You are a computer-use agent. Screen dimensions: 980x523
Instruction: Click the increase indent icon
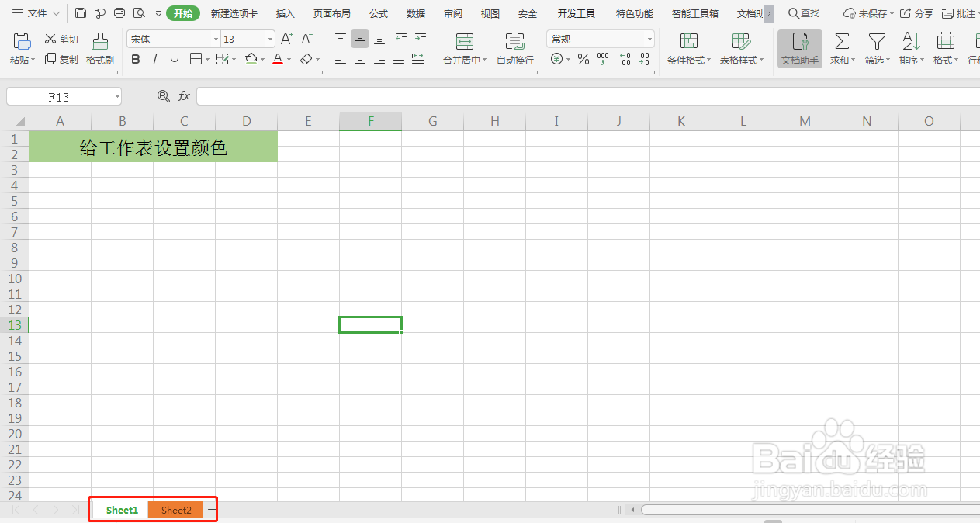[x=421, y=38]
